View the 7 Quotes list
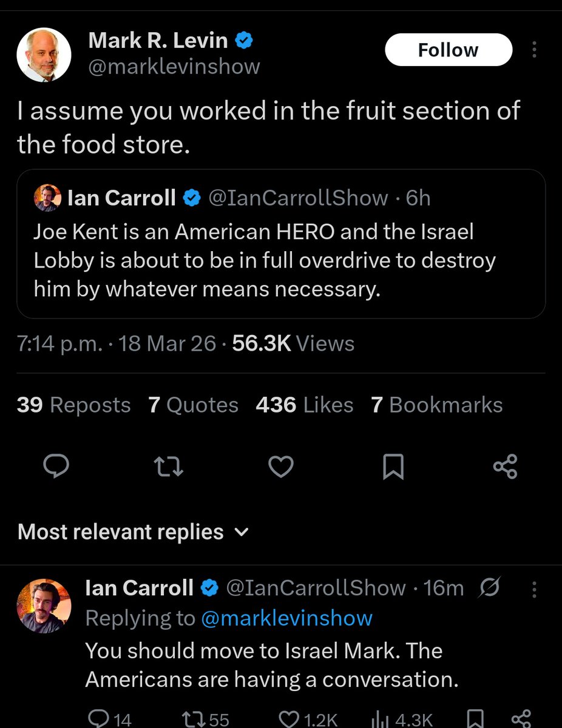Screen dimensions: 562x728 [x=193, y=405]
